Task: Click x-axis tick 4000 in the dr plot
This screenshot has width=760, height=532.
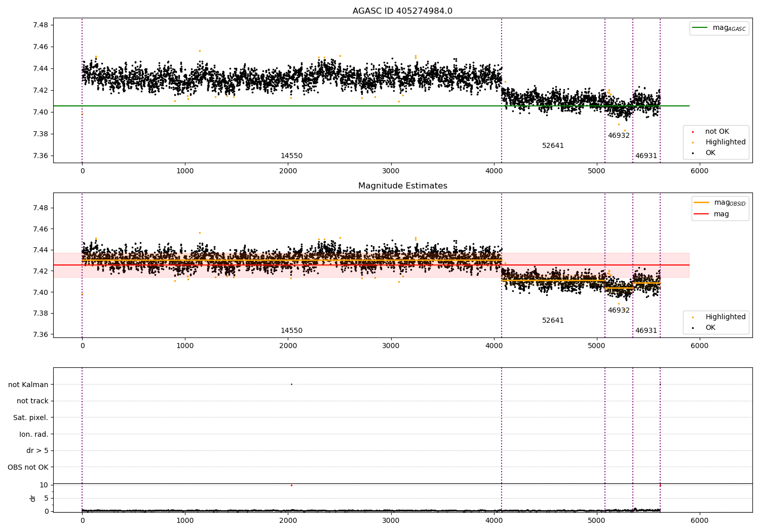Action: tap(493, 521)
